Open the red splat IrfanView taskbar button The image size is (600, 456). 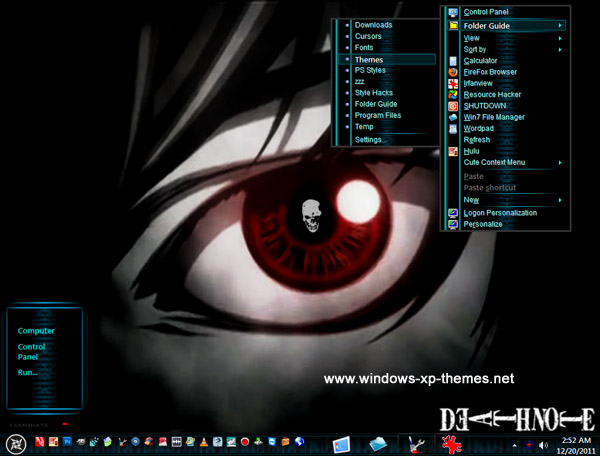tap(452, 445)
